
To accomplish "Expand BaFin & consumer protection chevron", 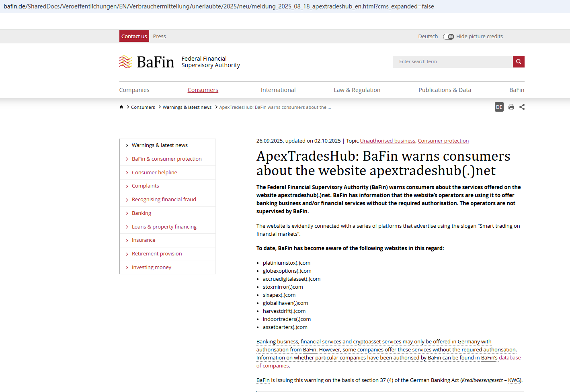I will coord(127,159).
